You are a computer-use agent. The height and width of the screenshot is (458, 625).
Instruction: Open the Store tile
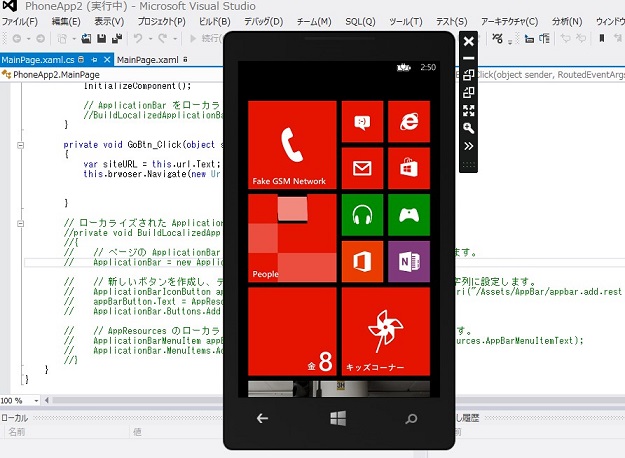[x=409, y=168]
